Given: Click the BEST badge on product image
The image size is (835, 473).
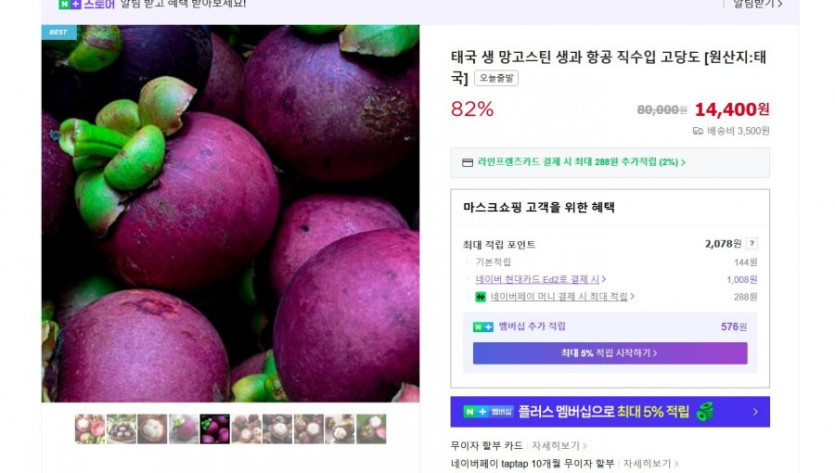Looking at the screenshot, I should (x=59, y=32).
